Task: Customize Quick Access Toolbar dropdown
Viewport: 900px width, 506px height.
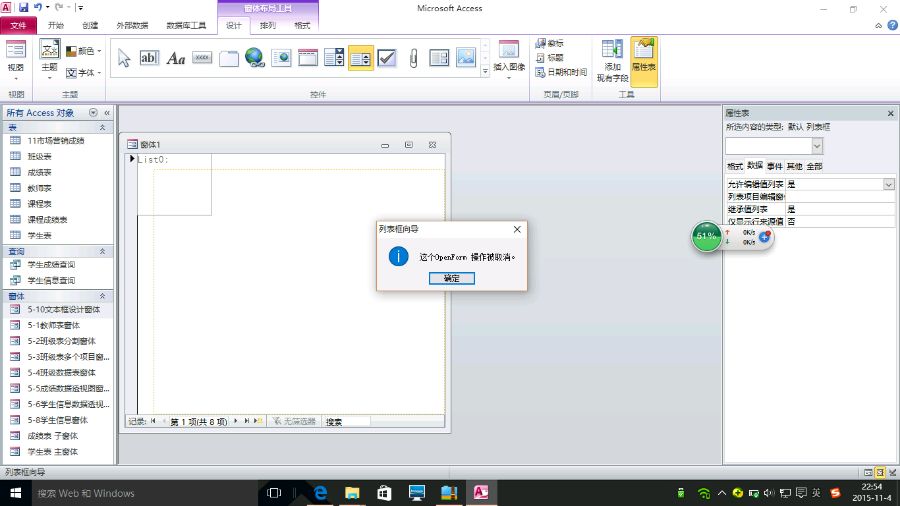Action: click(x=80, y=7)
